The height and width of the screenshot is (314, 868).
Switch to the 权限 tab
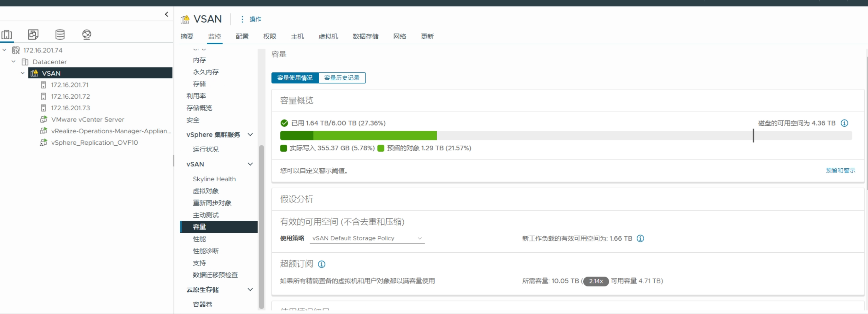click(x=270, y=36)
